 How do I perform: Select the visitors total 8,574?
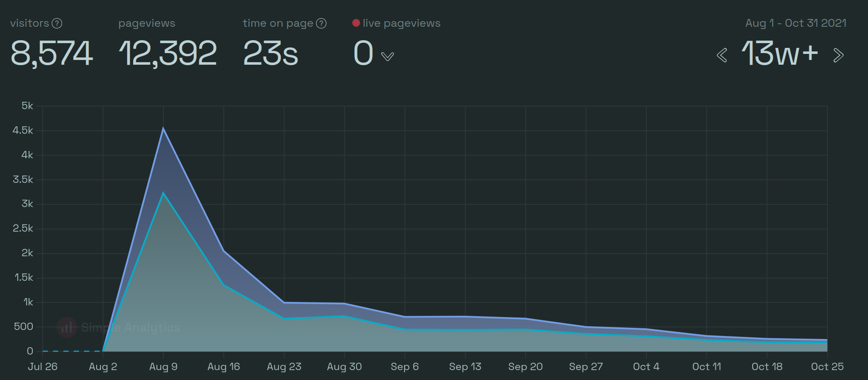click(51, 53)
